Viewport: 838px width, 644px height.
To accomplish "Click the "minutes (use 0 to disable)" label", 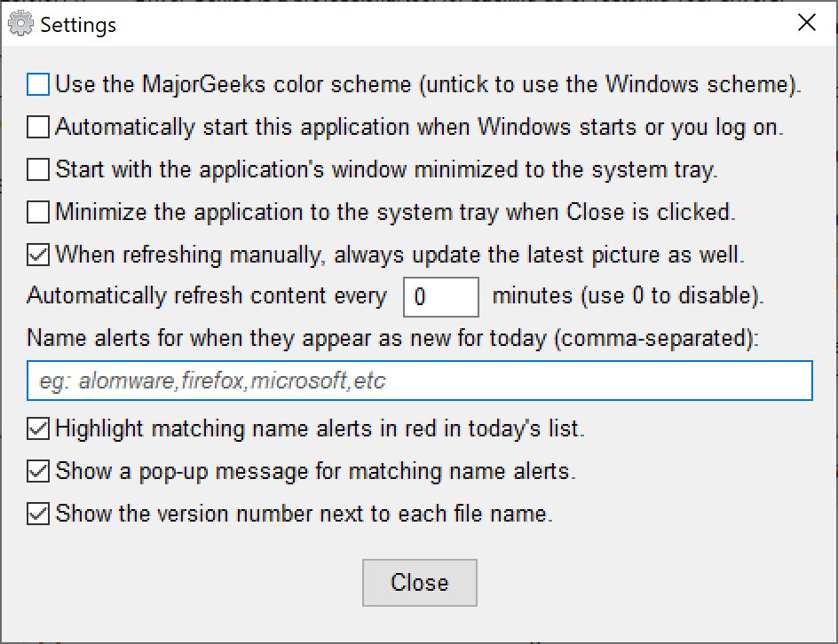I will click(x=627, y=297).
